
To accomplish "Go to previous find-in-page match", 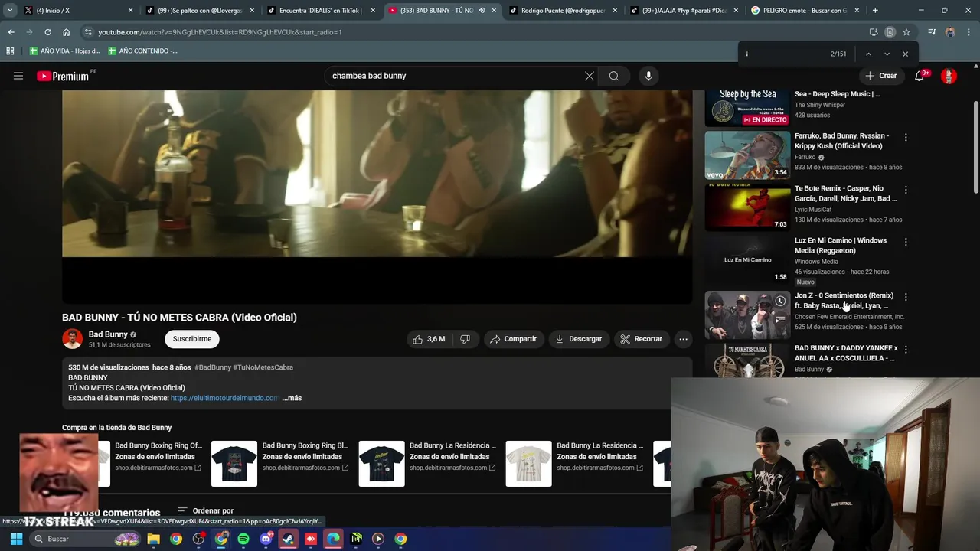I will point(868,54).
